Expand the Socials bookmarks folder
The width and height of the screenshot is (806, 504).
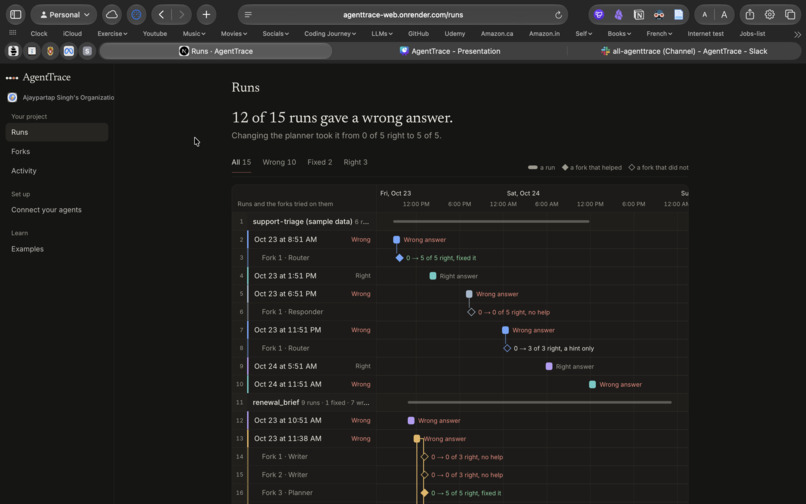tap(276, 33)
